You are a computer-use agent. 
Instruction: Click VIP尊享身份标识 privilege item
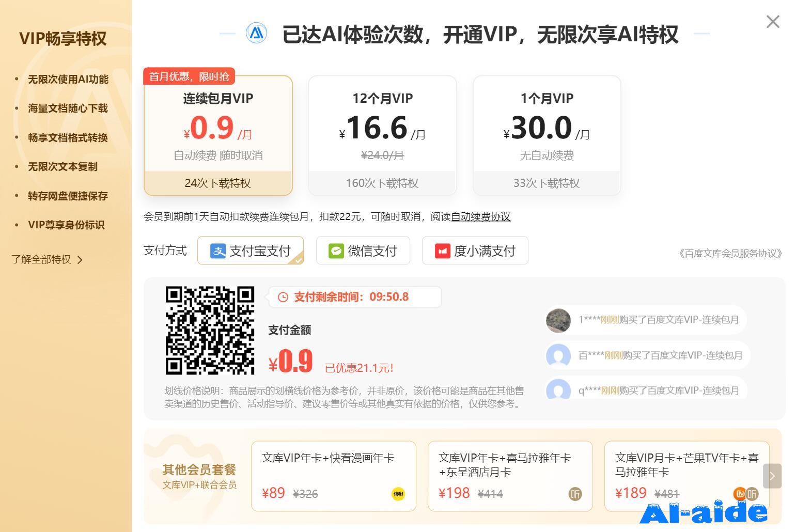click(66, 225)
